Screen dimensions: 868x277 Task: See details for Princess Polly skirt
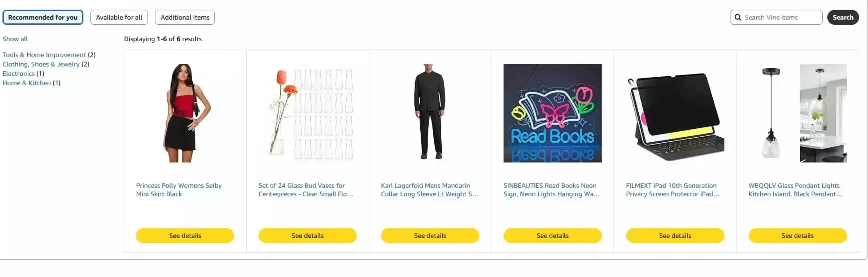(185, 236)
